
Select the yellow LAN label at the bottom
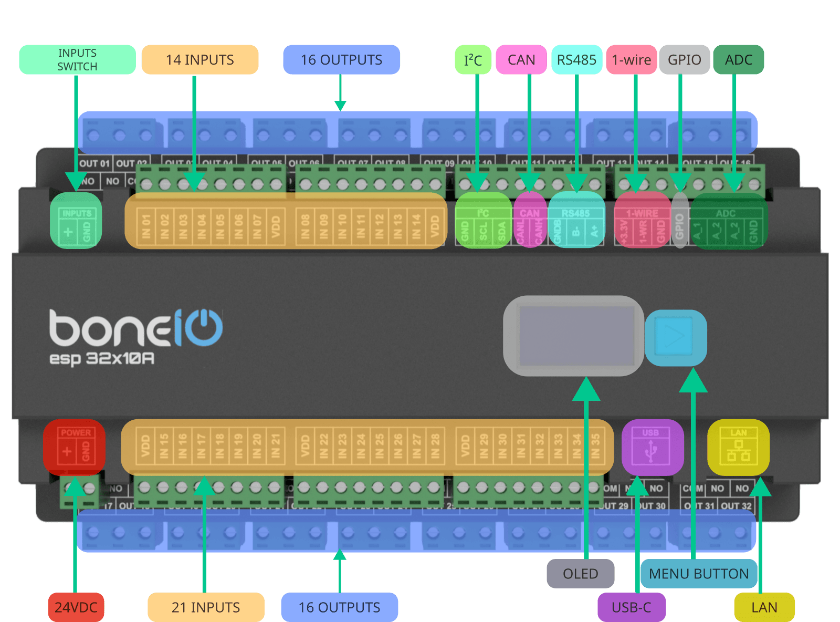click(764, 607)
